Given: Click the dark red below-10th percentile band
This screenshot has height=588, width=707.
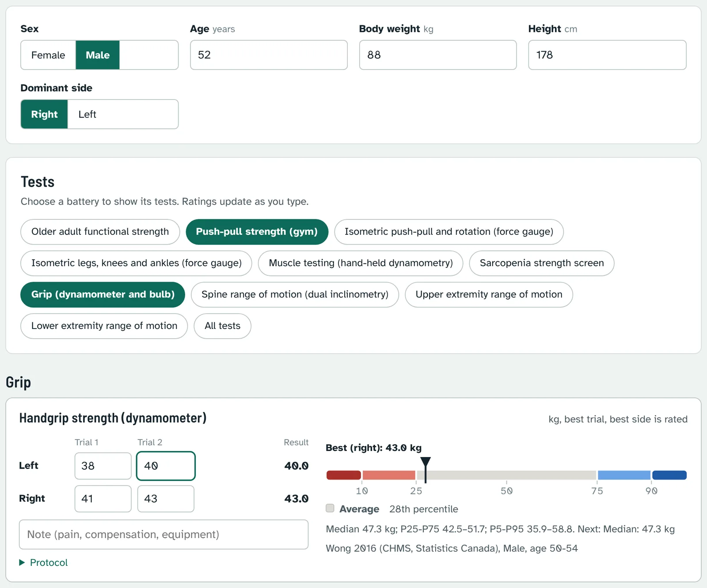Looking at the screenshot, I should tap(344, 475).
